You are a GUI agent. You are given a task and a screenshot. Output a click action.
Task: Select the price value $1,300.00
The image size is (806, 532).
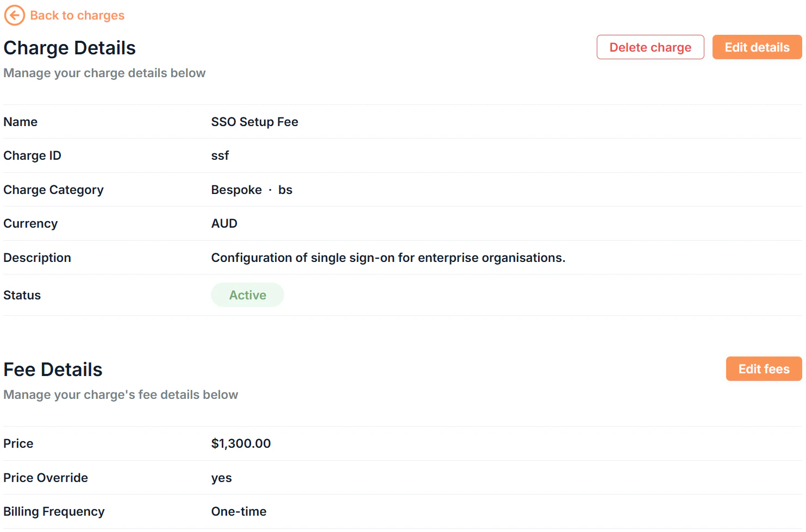241,443
